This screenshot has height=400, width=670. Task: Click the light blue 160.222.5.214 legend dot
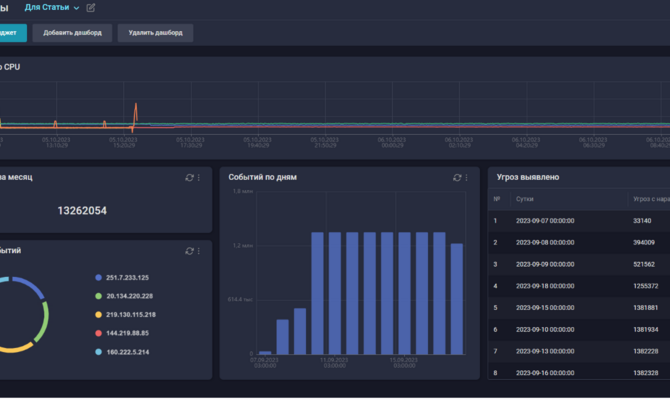[98, 352]
